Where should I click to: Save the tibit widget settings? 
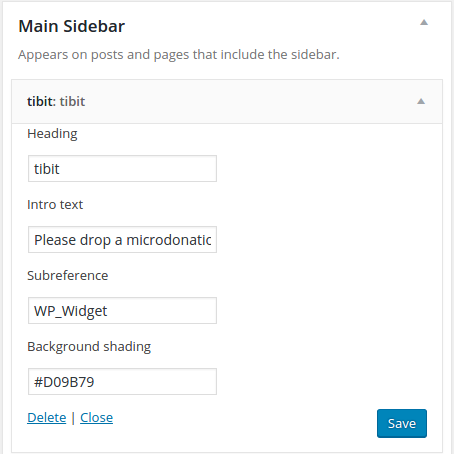pyautogui.click(x=402, y=423)
